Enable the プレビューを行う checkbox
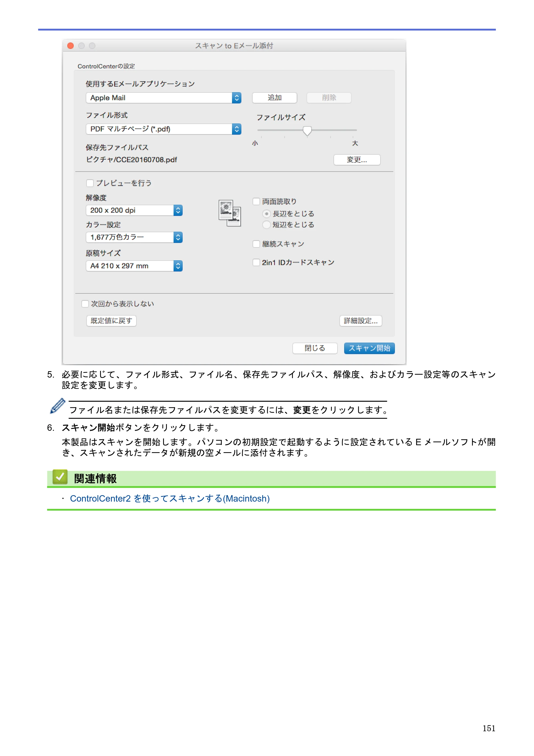Screen dimensions: 534x756 (89, 183)
